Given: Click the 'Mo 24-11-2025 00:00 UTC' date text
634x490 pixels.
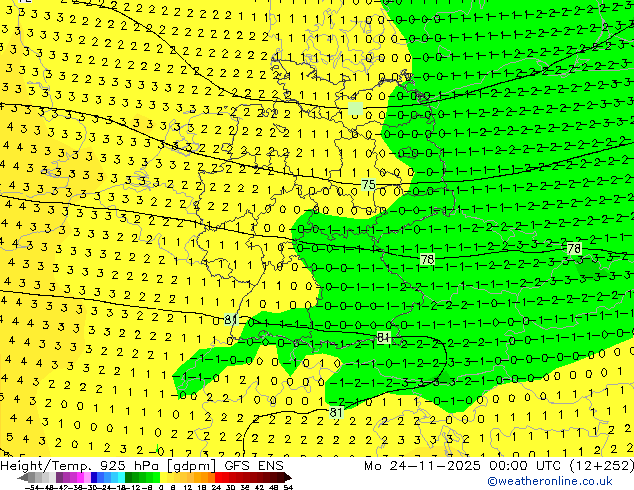Looking at the screenshot, I should coord(463,466).
